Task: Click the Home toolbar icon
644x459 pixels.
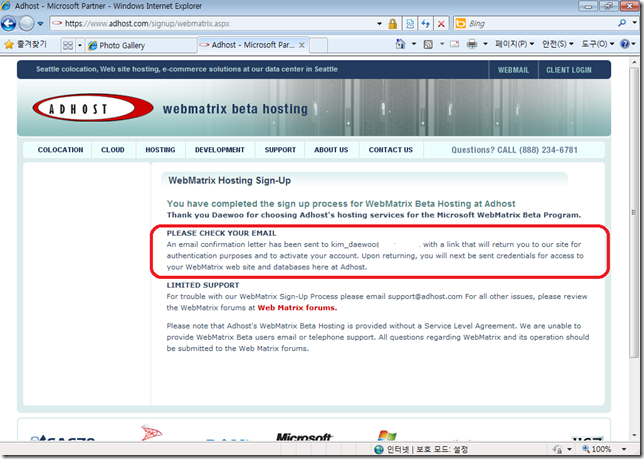Action: 400,44
